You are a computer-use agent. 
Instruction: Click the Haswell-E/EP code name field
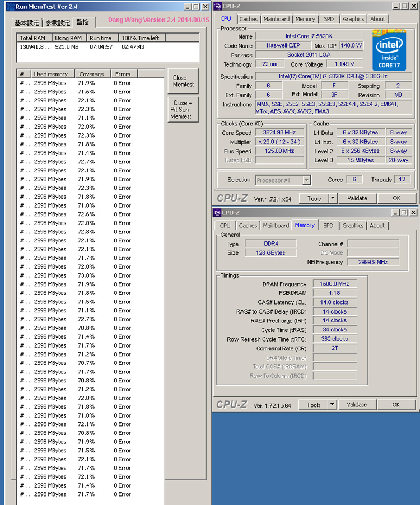[283, 45]
